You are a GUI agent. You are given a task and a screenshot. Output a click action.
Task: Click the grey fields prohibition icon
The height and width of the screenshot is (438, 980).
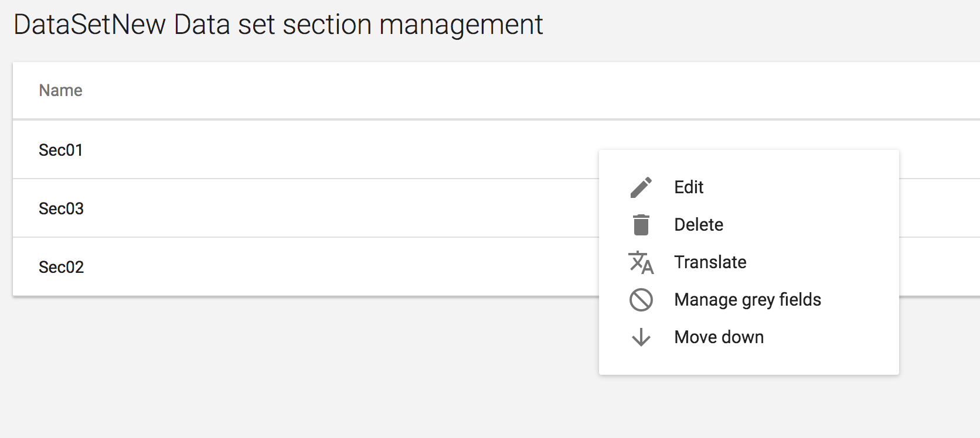click(641, 300)
